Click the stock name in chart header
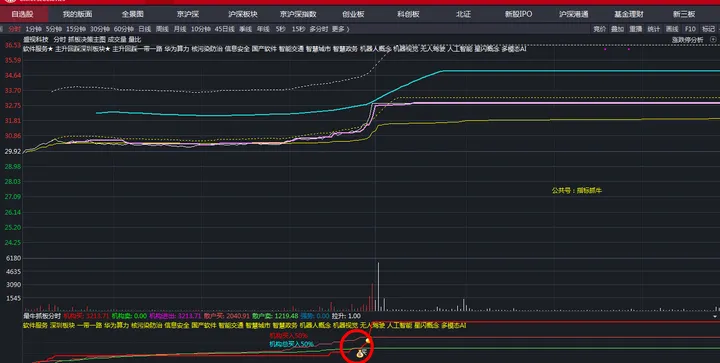Viewport: 720px width, 363px height. tap(36, 40)
